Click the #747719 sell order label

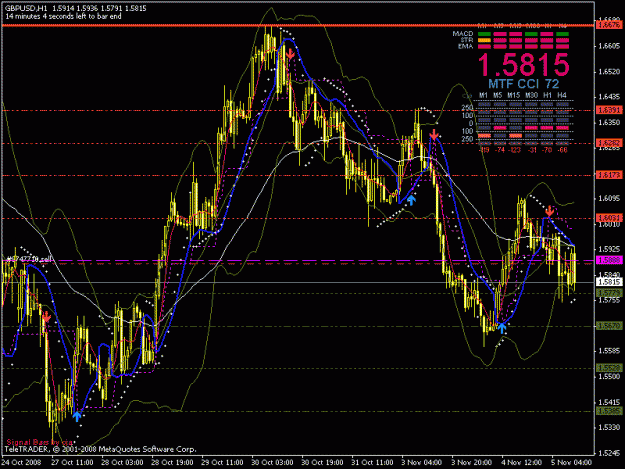pos(27,259)
